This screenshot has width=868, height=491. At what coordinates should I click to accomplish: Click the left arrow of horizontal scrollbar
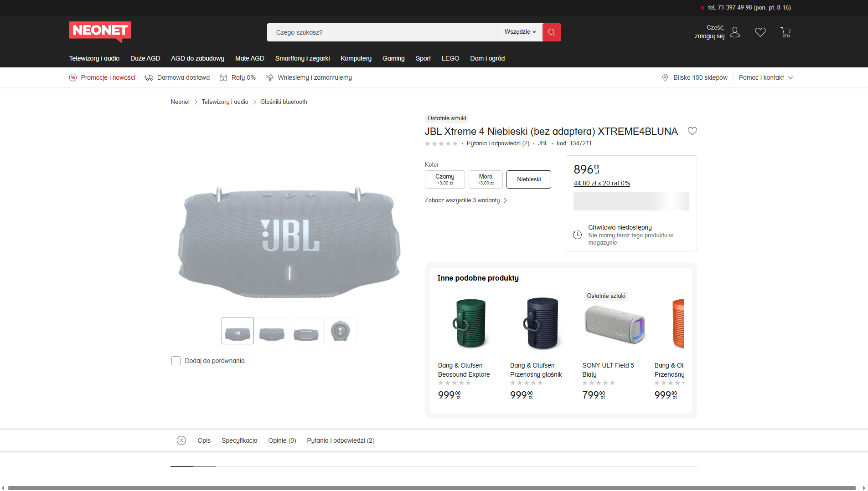point(4,488)
